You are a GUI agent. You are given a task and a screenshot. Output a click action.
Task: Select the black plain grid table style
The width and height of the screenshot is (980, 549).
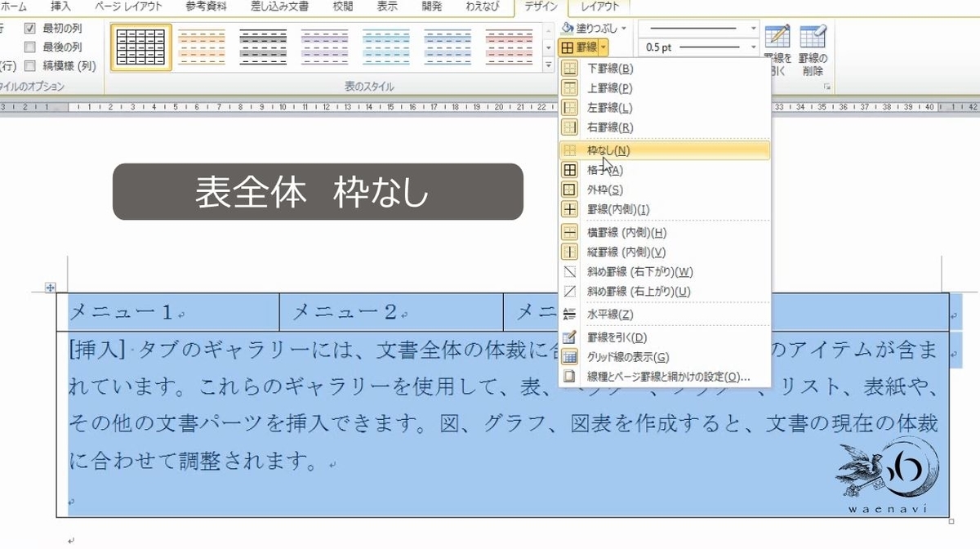click(141, 47)
